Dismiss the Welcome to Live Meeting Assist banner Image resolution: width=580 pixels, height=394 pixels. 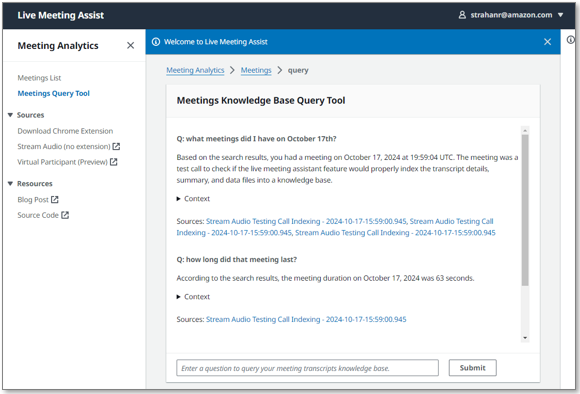click(547, 42)
